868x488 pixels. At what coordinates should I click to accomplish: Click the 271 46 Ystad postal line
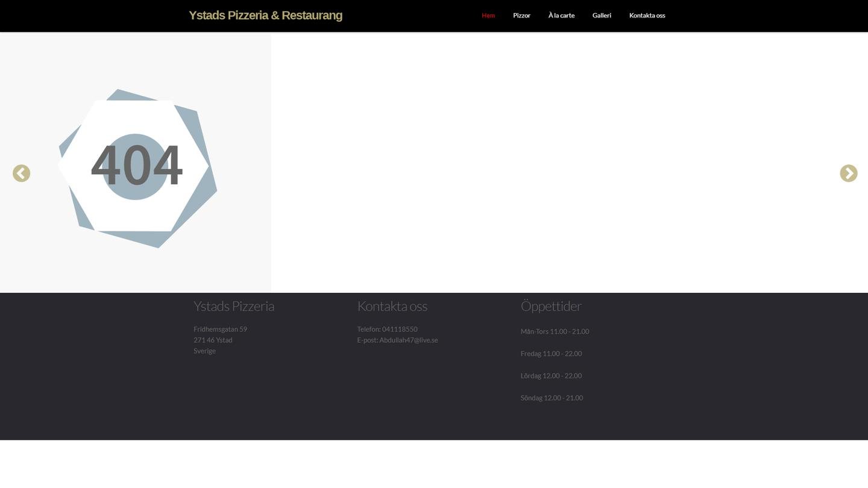[x=213, y=340]
